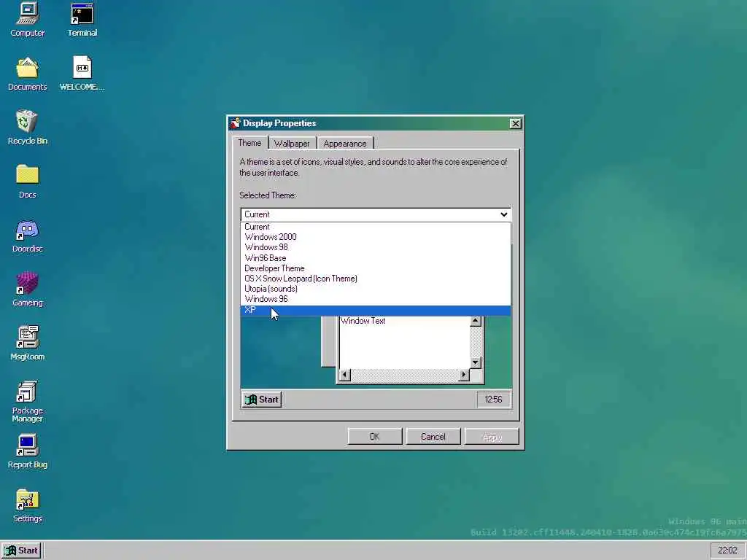Select the Windows 96 theme option
The image size is (747, 560).
[x=376, y=299]
